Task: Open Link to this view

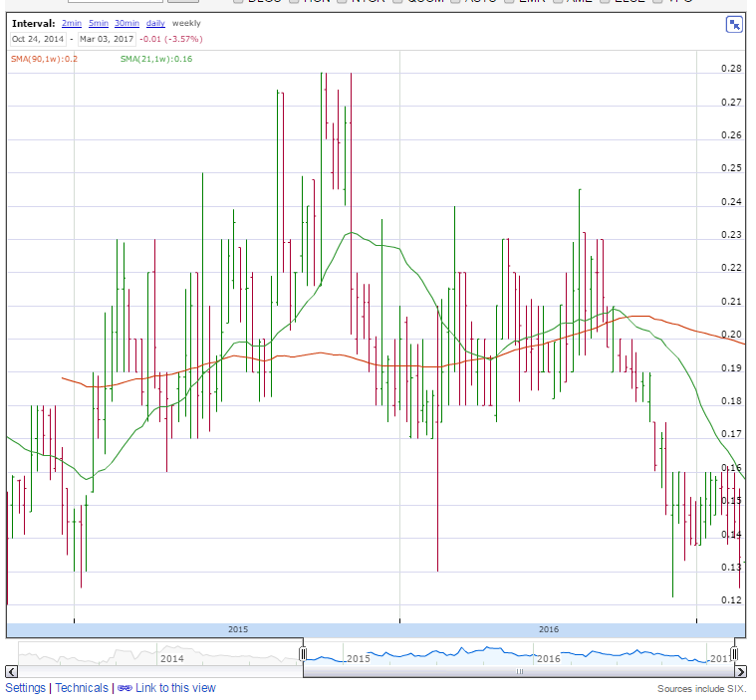Action: click(175, 688)
